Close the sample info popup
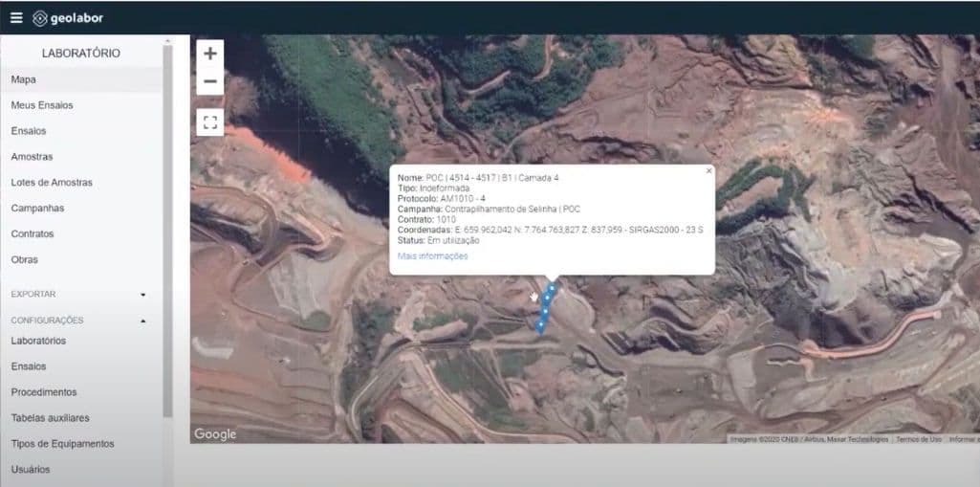980x487 pixels. point(708,171)
